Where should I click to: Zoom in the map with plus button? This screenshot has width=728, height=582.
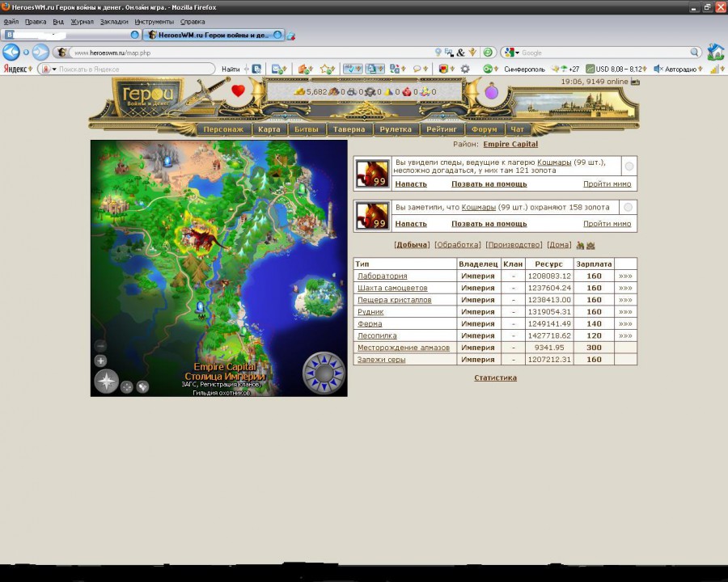pos(101,361)
